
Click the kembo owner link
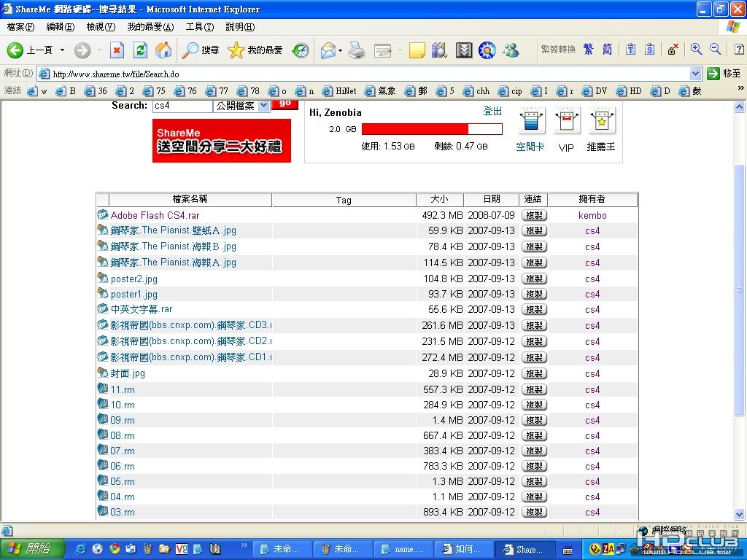click(x=592, y=215)
